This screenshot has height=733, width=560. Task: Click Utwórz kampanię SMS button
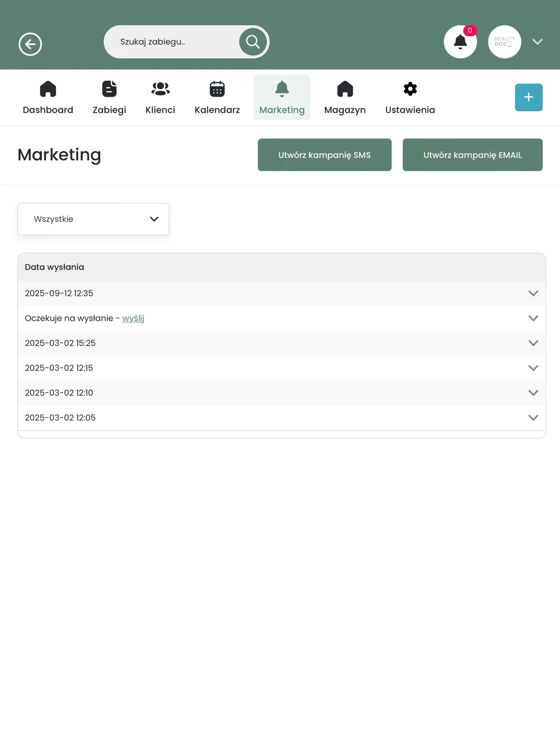point(325,154)
